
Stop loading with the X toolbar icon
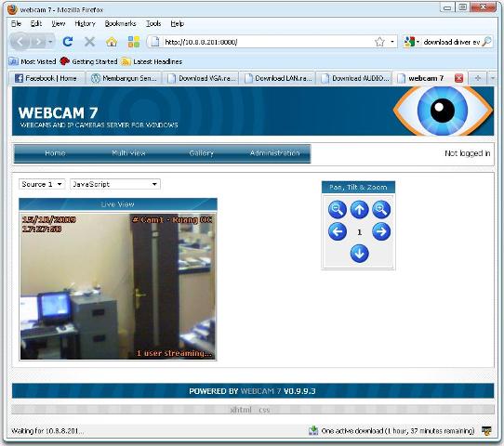point(89,42)
